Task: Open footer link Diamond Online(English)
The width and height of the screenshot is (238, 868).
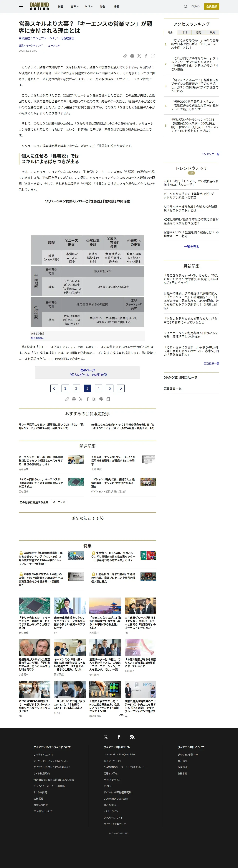Action: pos(119,754)
